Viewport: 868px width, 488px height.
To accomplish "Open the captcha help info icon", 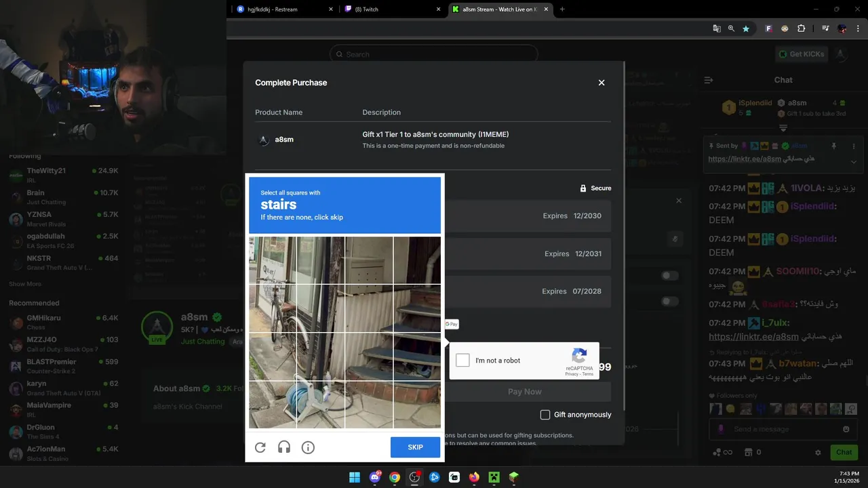I will tap(308, 447).
